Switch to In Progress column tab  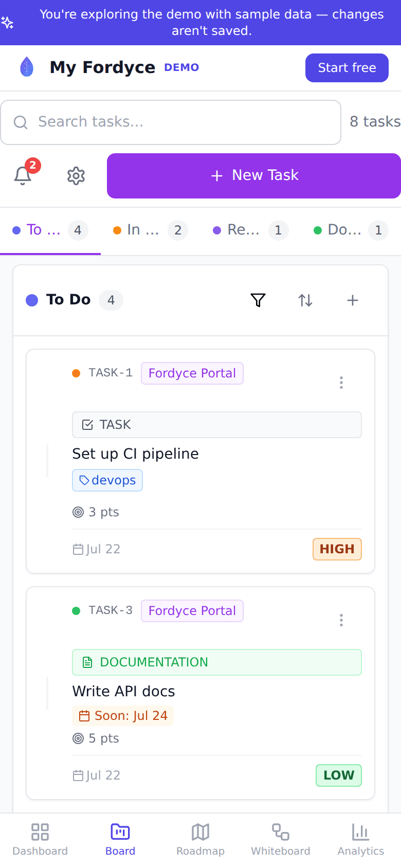pos(151,230)
